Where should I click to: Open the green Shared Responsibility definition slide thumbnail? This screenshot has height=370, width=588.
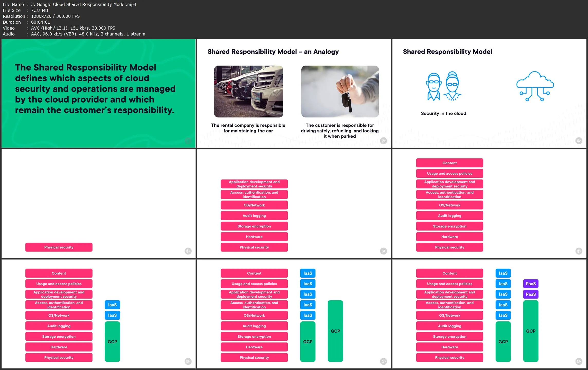coord(98,93)
